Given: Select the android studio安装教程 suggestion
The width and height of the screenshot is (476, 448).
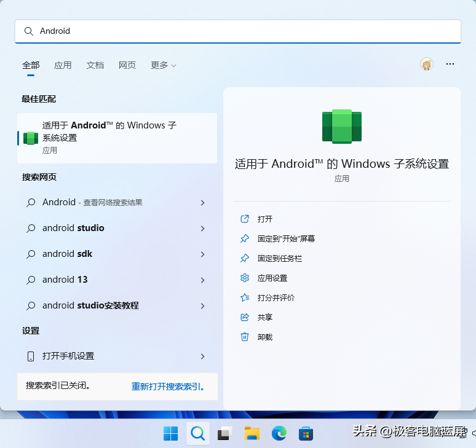Looking at the screenshot, I should point(117,305).
